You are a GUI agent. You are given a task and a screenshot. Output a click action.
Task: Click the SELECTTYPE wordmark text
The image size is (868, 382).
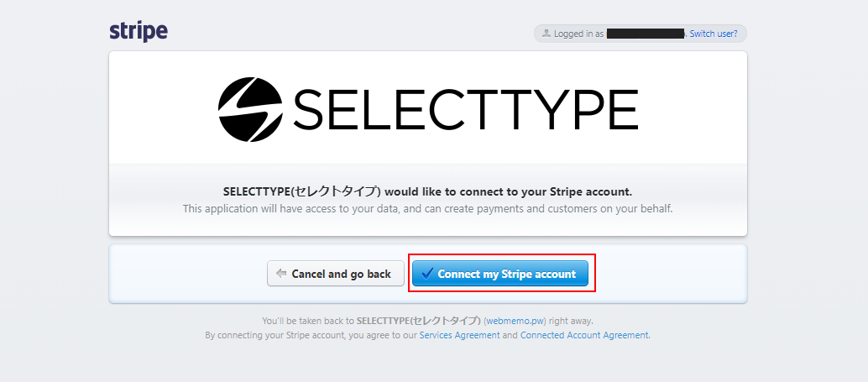tap(466, 109)
